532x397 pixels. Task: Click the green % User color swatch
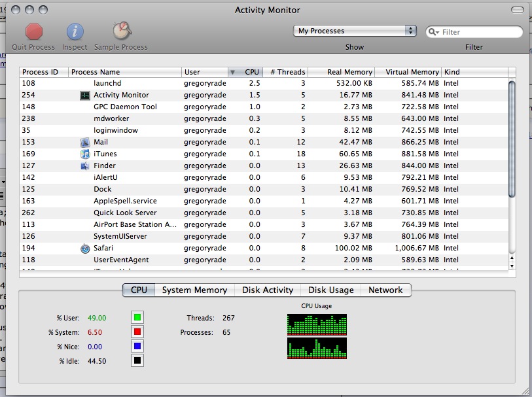click(137, 318)
